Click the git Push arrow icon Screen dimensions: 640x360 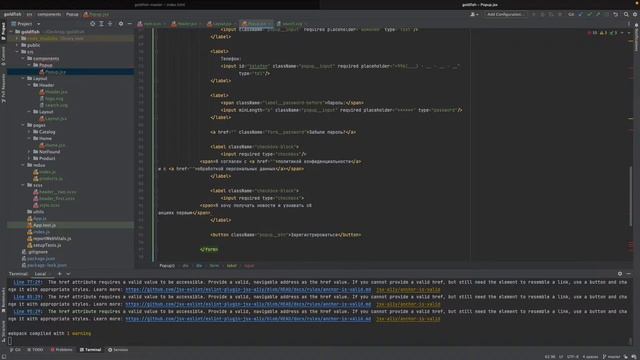point(598,14)
